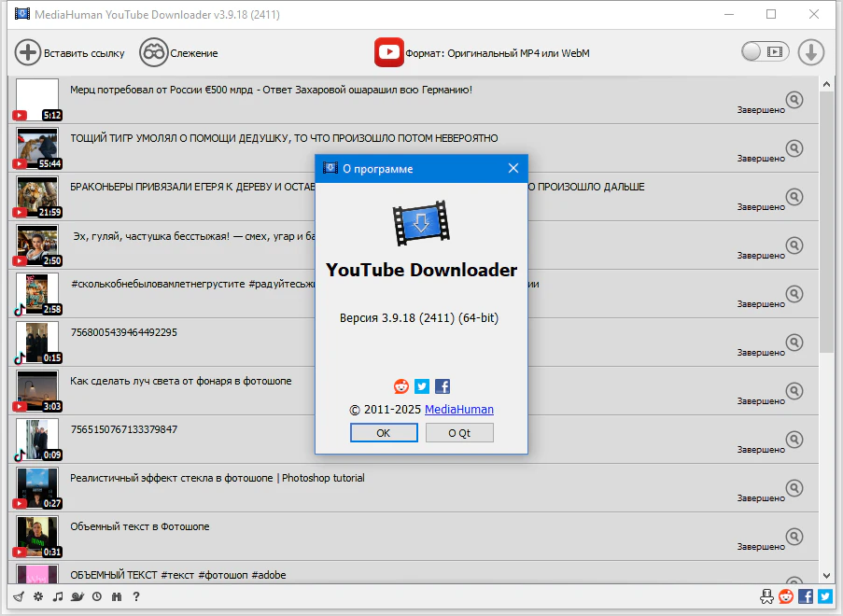This screenshot has width=843, height=616.
Task: Click the music note icon in status bar
Action: [58, 596]
